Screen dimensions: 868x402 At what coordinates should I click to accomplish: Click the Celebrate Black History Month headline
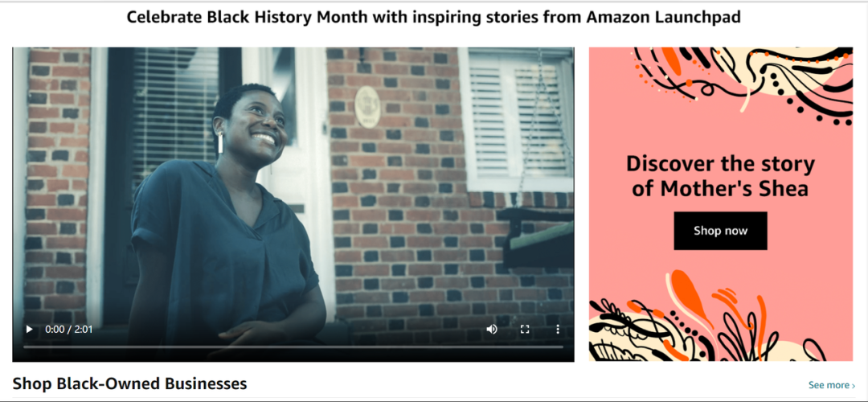433,17
